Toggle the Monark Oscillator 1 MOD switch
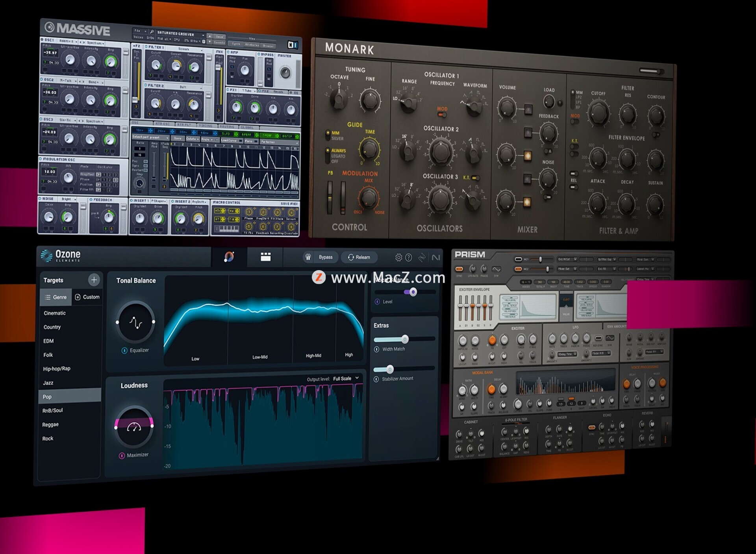The height and width of the screenshot is (554, 756). pos(442,115)
